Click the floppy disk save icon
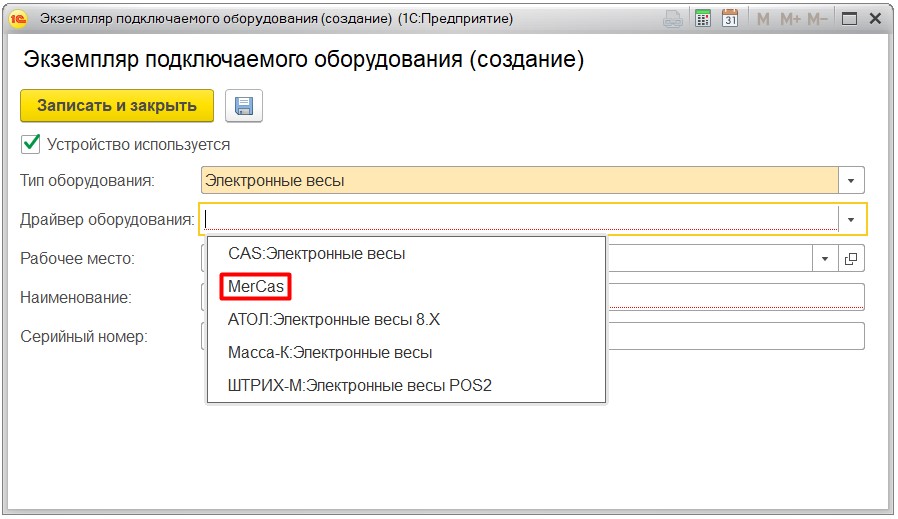This screenshot has width=898, height=519. click(244, 106)
